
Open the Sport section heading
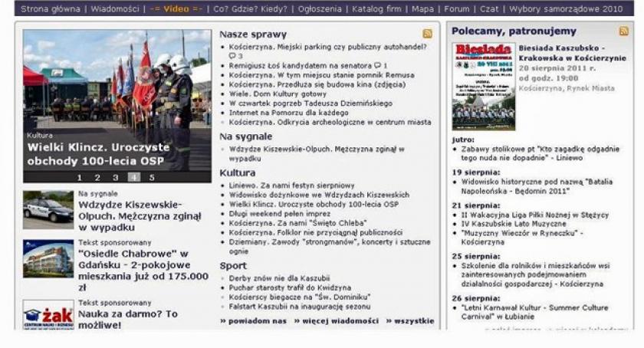click(x=233, y=266)
